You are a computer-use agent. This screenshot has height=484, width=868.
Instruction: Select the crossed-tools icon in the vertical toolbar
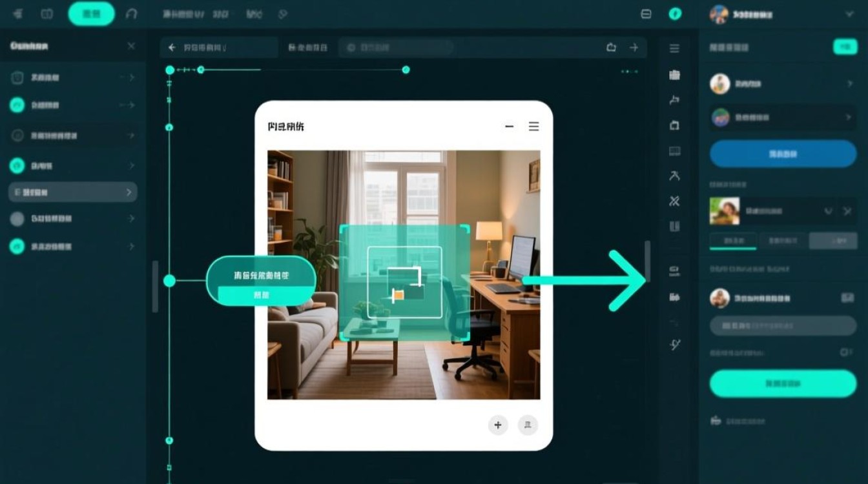(x=674, y=201)
